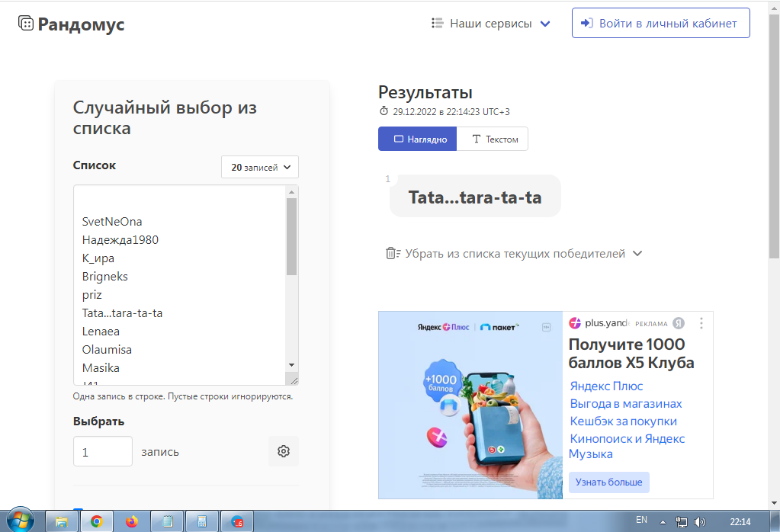This screenshot has width=780, height=532.
Task: Open Firefox from the taskbar
Action: (x=132, y=521)
